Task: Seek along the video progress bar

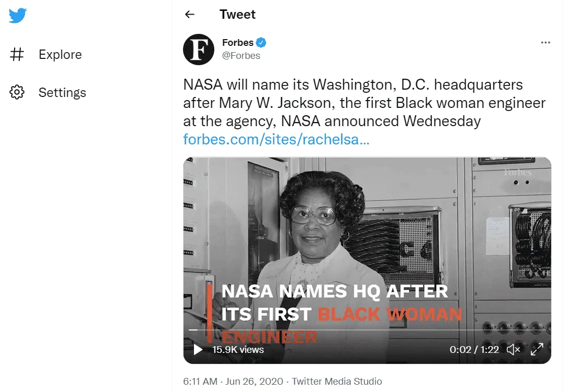Action: (x=365, y=330)
